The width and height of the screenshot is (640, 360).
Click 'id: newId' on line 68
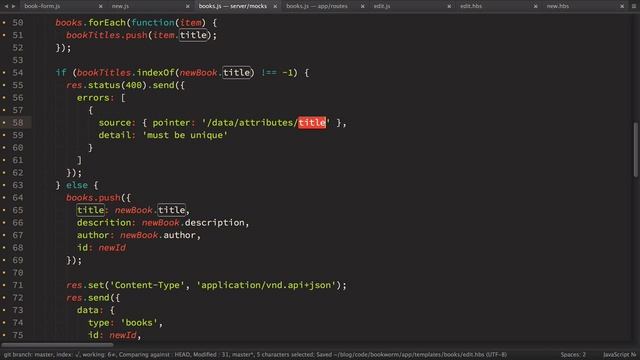click(101, 248)
